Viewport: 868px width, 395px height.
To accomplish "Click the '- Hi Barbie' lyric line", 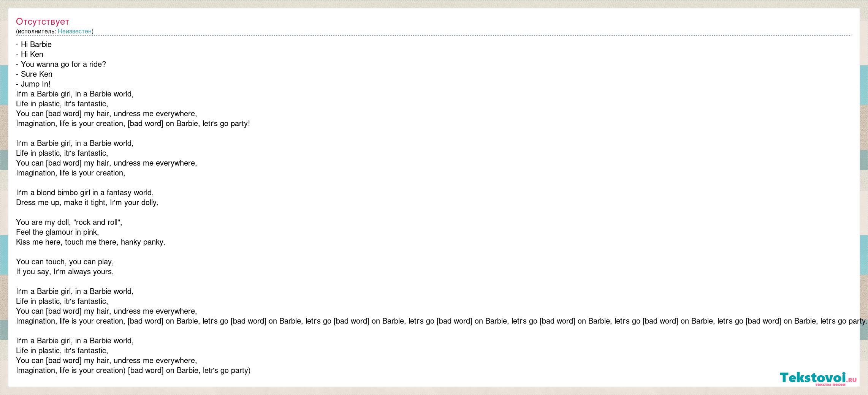I will (x=34, y=44).
